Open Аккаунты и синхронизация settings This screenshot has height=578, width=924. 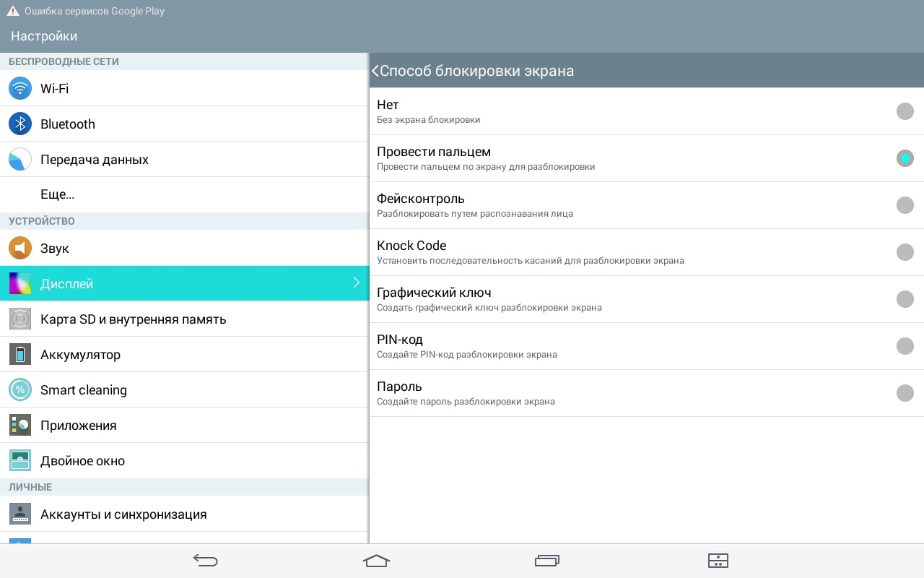(x=123, y=514)
